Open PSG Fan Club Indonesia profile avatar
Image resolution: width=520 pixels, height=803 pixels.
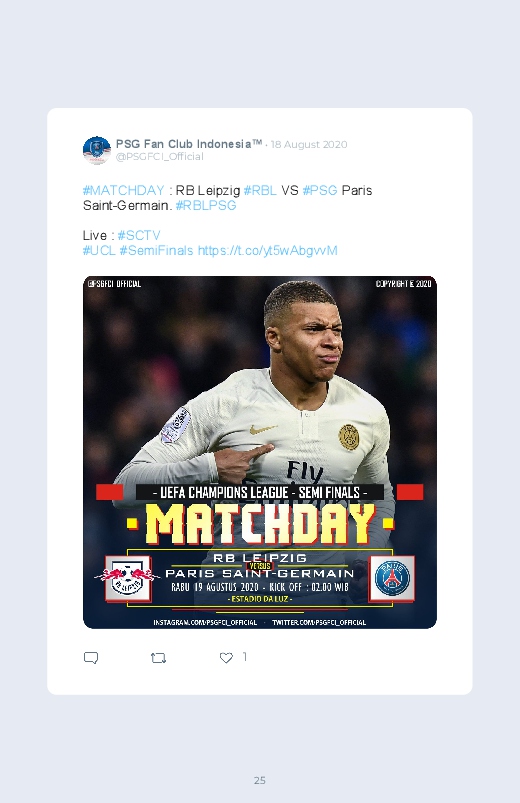(97, 150)
